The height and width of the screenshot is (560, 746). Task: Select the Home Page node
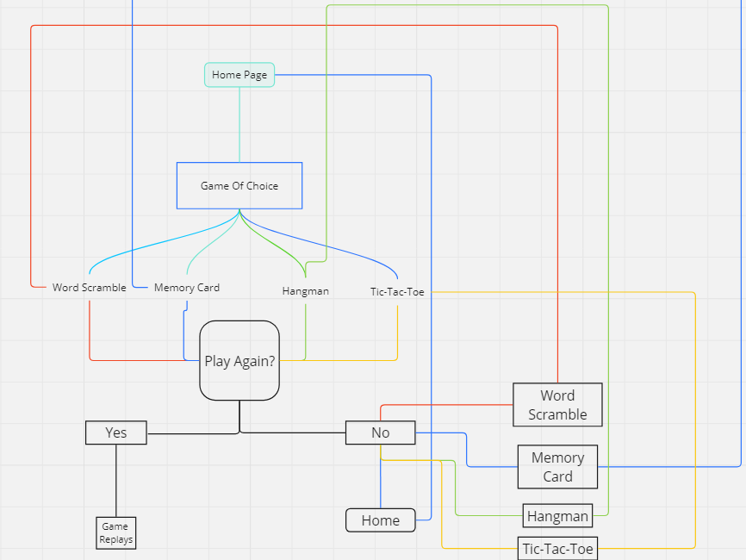click(x=239, y=75)
